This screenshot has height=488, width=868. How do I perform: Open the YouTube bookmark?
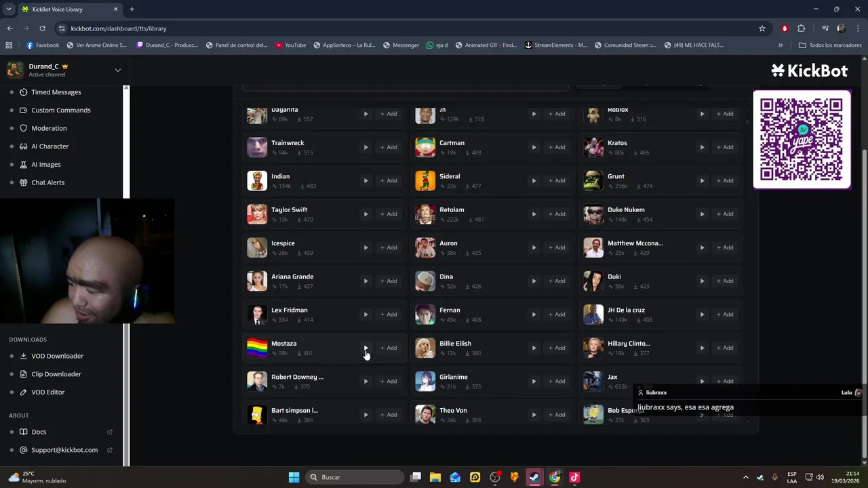click(x=290, y=45)
